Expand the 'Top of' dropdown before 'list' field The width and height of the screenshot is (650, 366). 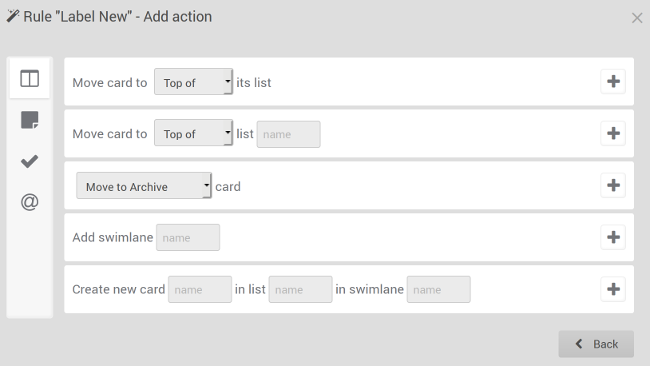click(x=193, y=133)
